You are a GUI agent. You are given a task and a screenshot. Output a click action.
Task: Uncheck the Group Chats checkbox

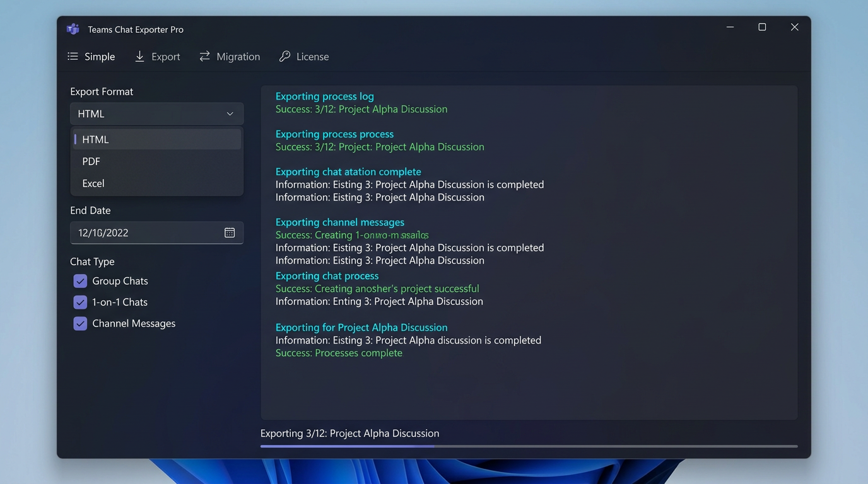pos(80,281)
